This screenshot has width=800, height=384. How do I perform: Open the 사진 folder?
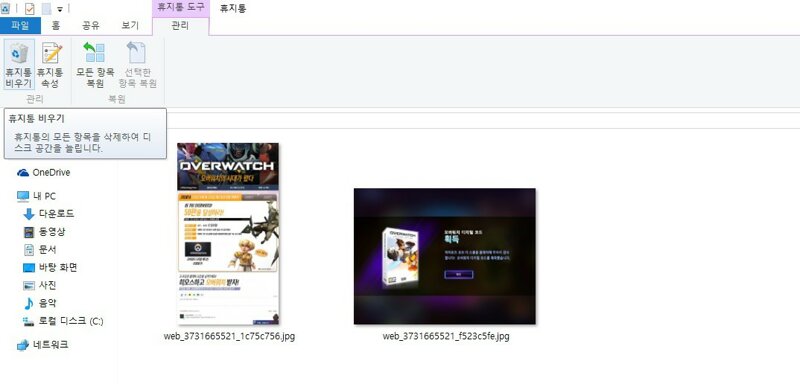(40, 285)
